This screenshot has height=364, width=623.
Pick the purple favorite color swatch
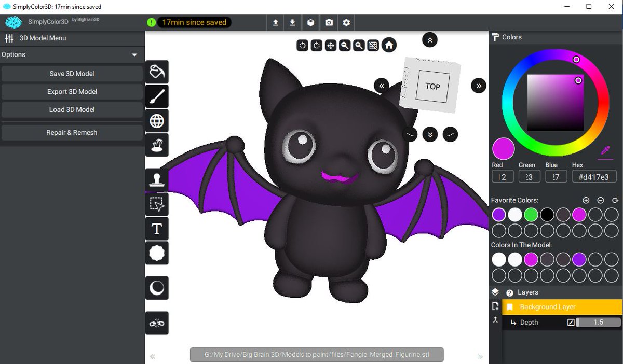coord(499,215)
